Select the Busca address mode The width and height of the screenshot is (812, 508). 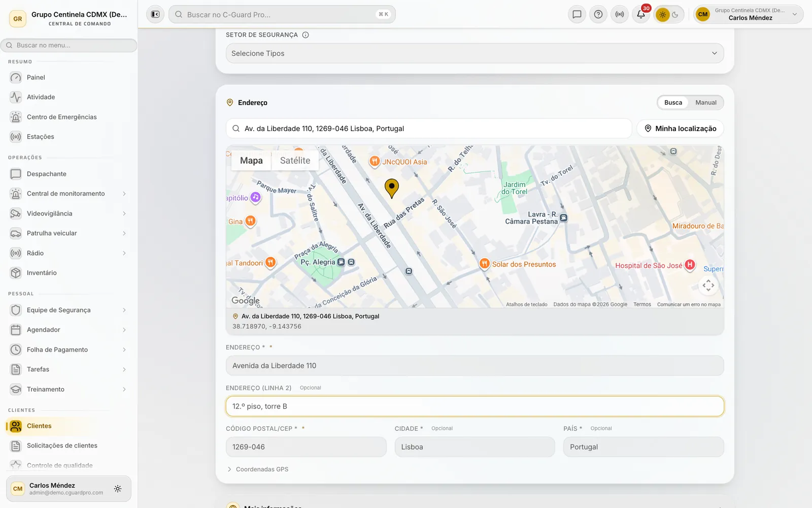[x=673, y=103]
